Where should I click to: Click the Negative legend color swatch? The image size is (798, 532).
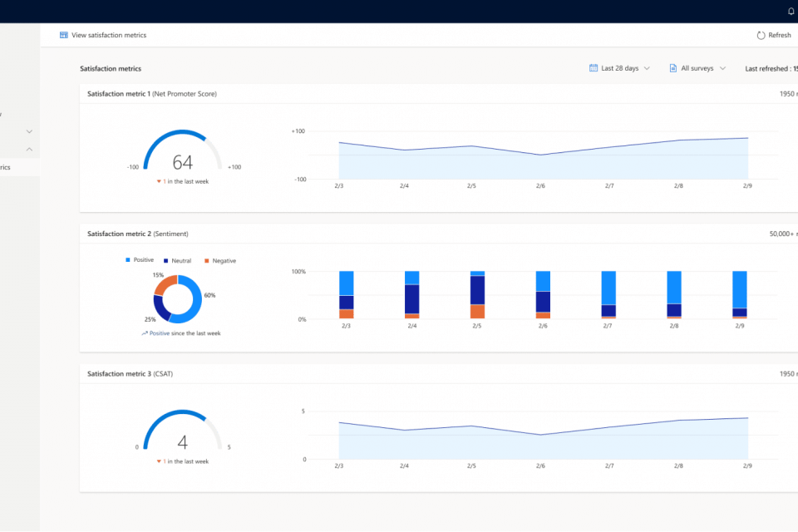[206, 260]
